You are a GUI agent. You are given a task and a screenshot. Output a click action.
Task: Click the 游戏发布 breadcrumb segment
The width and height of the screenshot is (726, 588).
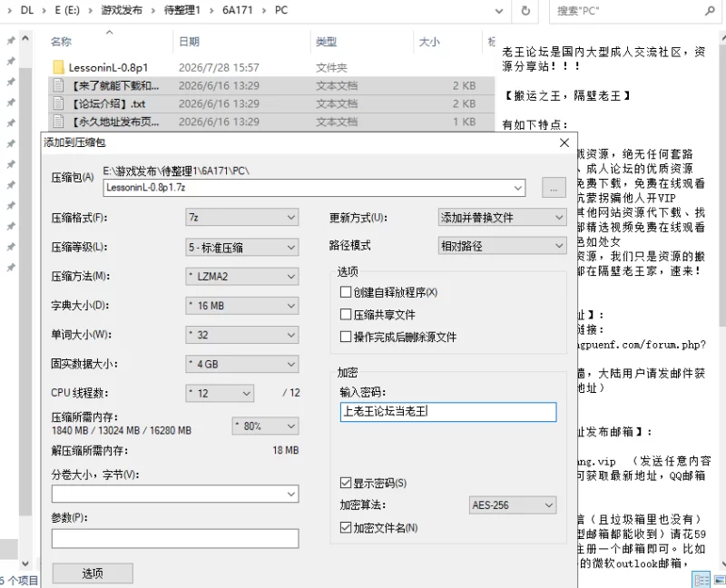122,10
